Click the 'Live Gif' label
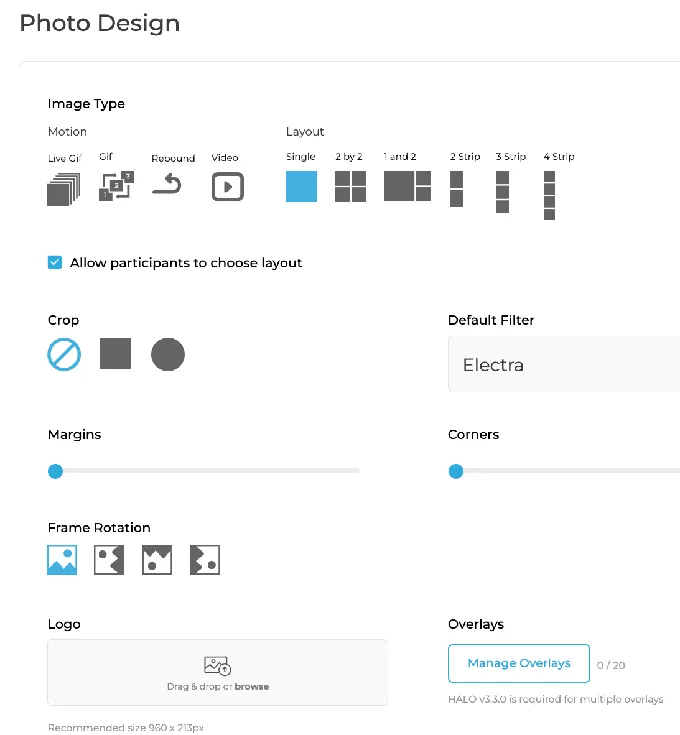The width and height of the screenshot is (680, 735). [65, 158]
